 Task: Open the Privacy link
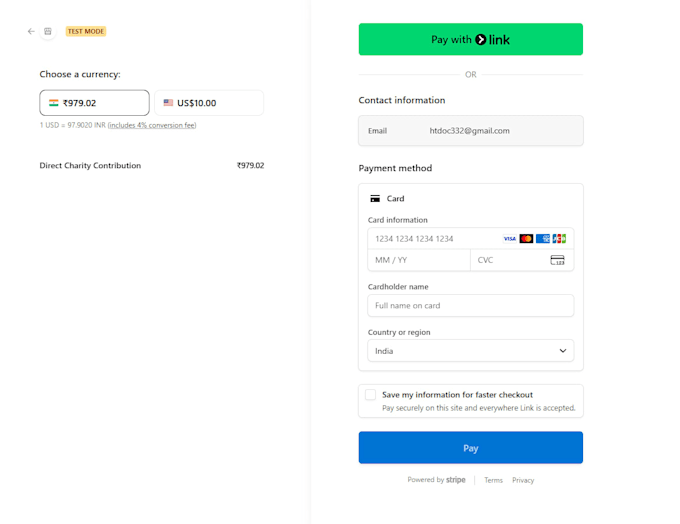coord(523,480)
